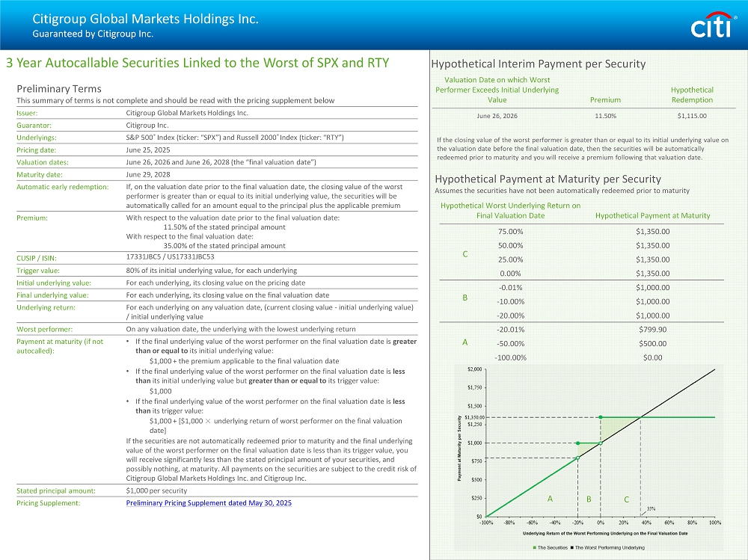Click the 'Hypothetical Payment at Maturity' column header
Screen dimensions: 748x560
tap(652, 215)
